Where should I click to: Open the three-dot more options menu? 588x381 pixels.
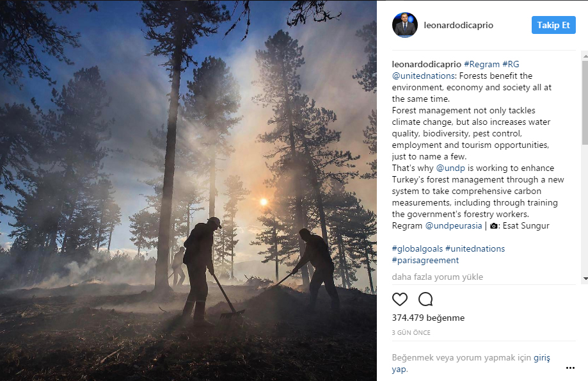pyautogui.click(x=570, y=368)
